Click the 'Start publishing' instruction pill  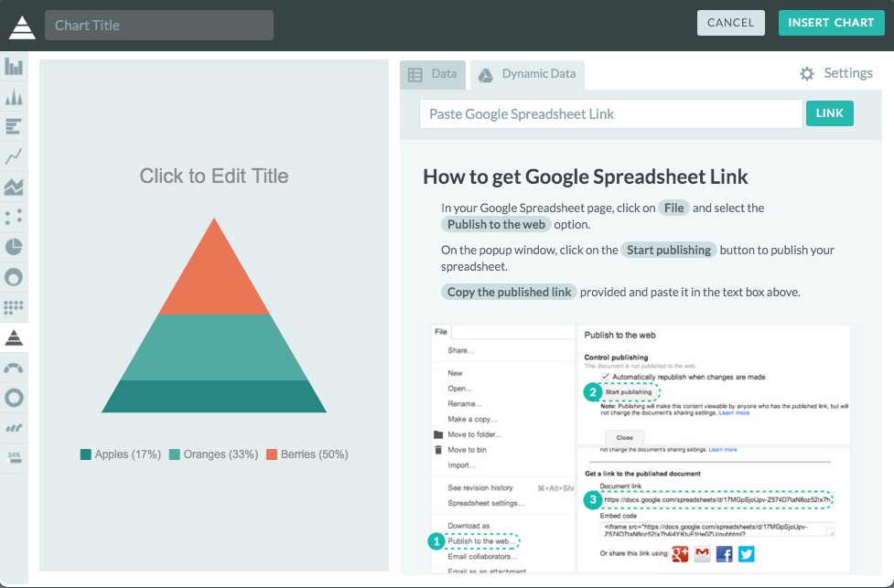pyautogui.click(x=669, y=251)
